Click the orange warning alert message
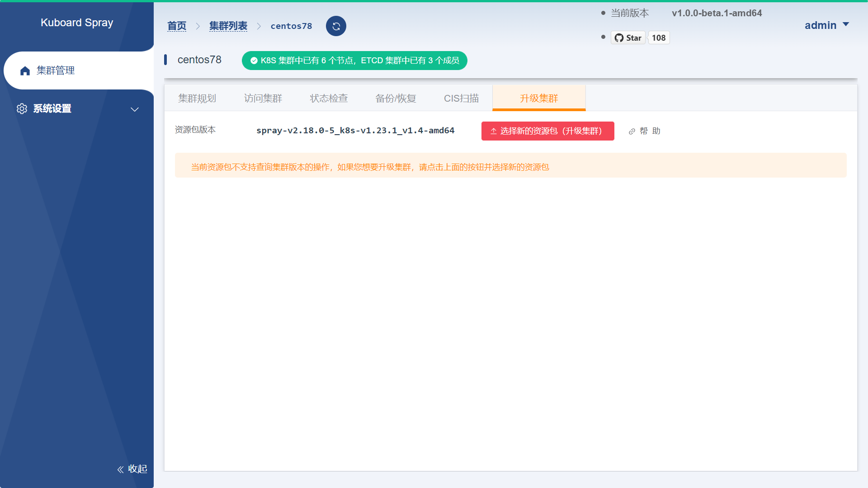 pos(511,165)
